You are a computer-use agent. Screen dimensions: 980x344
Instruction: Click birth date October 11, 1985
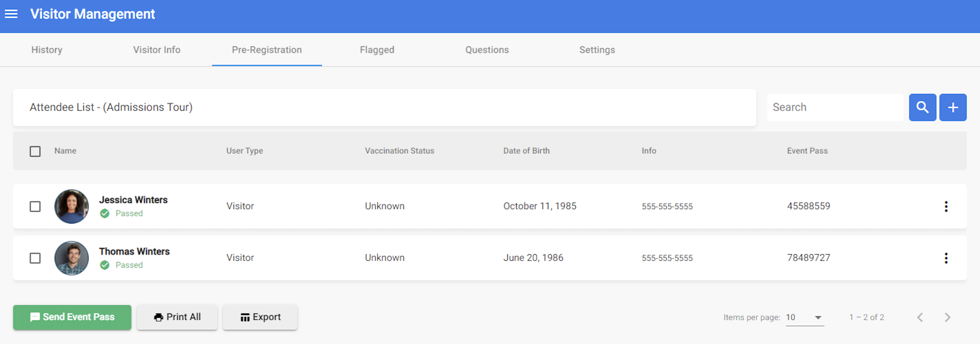[540, 206]
